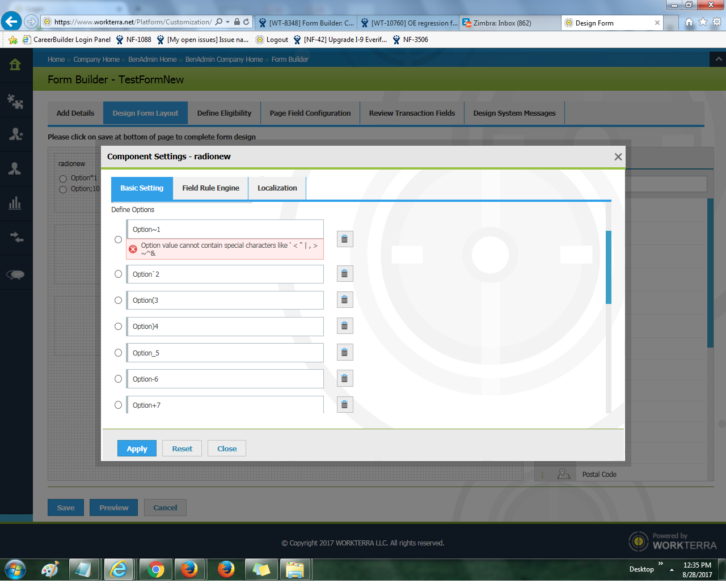Screen dimensions: 726x588
Task: Delete the Option~1 row with trash icon
Action: click(344, 239)
